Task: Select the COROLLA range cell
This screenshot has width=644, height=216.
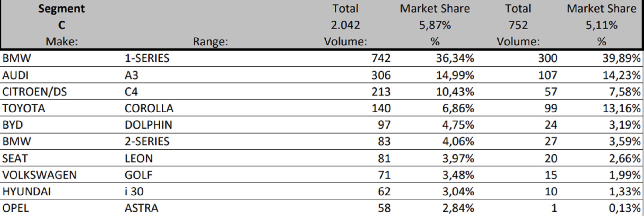Action: 149,108
